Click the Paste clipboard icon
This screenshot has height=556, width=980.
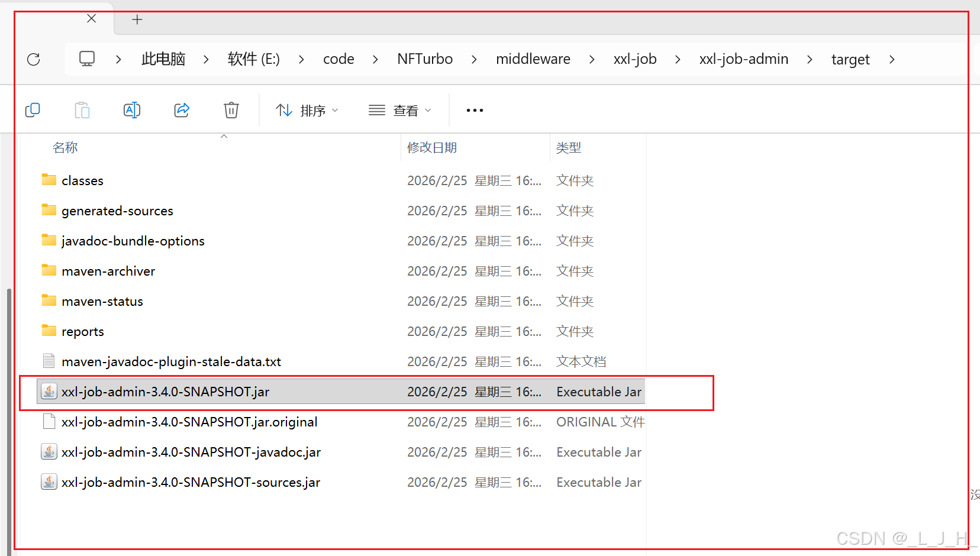coord(82,110)
